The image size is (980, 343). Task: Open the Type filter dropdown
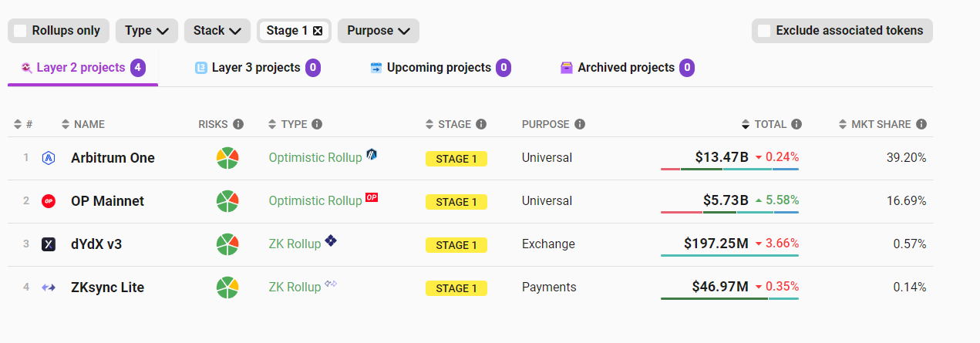146,31
